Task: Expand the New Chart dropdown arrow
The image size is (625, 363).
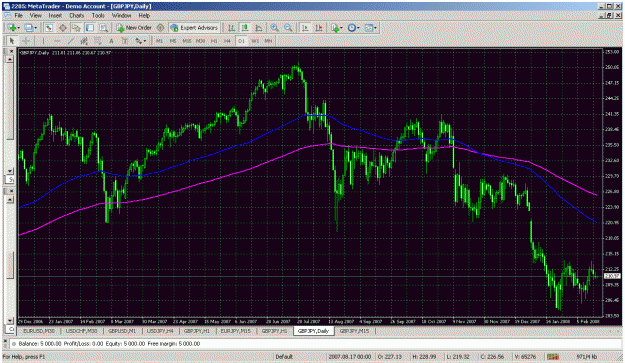Action: pyautogui.click(x=18, y=28)
